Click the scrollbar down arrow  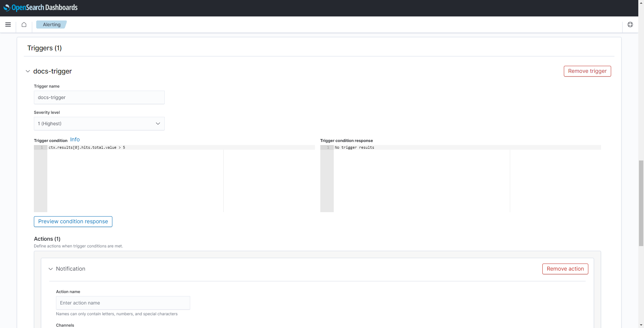click(x=641, y=325)
